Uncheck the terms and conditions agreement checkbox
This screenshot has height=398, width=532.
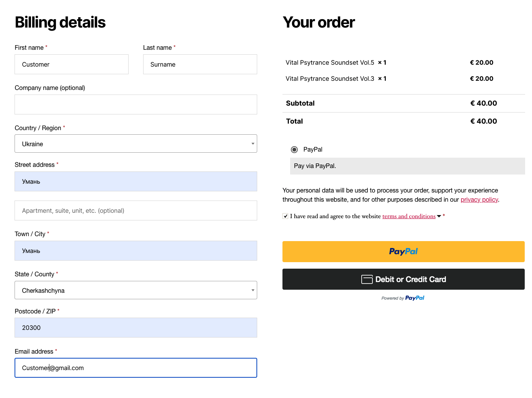click(286, 216)
